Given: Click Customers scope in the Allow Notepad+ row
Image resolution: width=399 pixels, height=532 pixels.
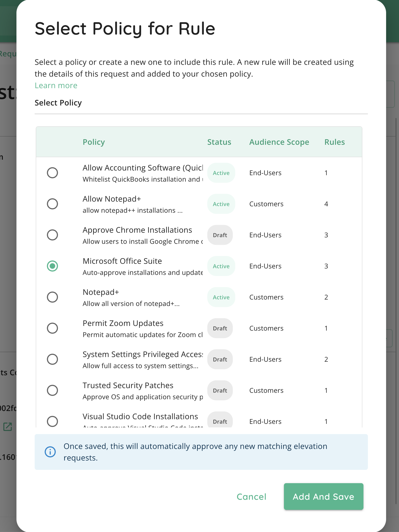Looking at the screenshot, I should (266, 204).
